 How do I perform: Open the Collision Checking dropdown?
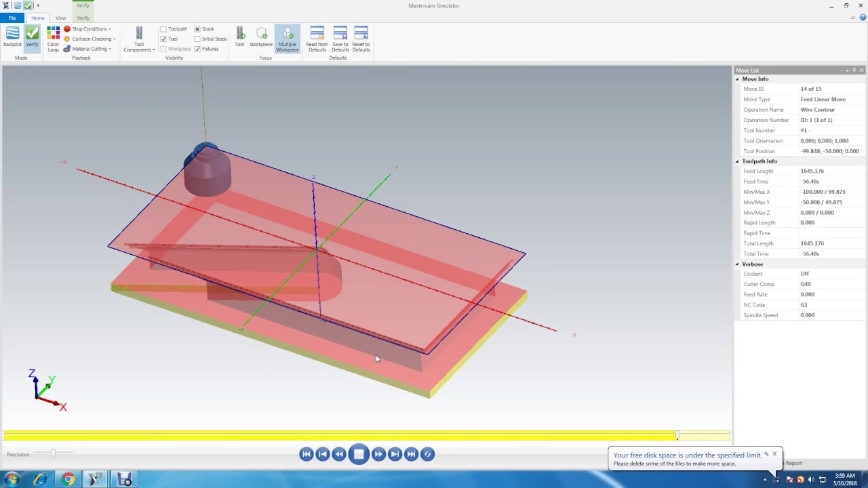click(x=90, y=39)
